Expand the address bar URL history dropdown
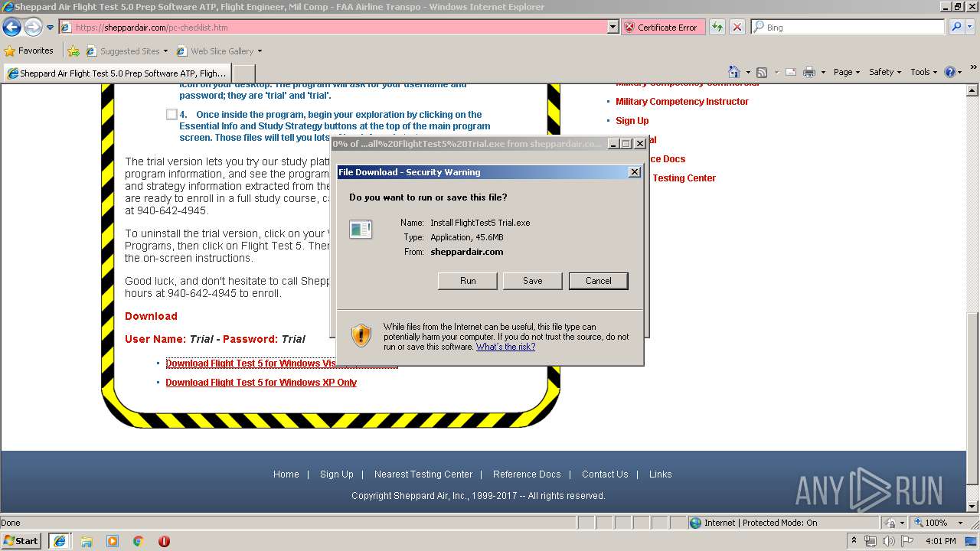The width and height of the screenshot is (980, 551). click(612, 27)
